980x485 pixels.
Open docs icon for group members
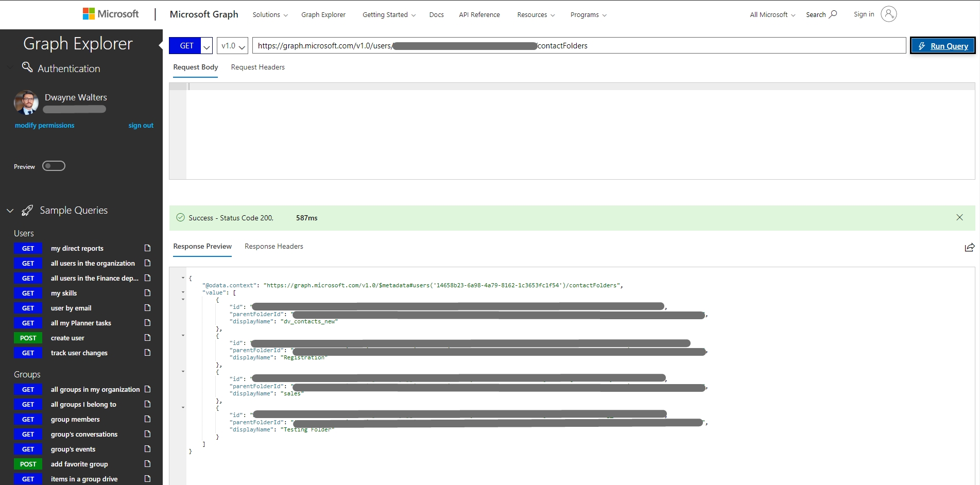tap(147, 419)
